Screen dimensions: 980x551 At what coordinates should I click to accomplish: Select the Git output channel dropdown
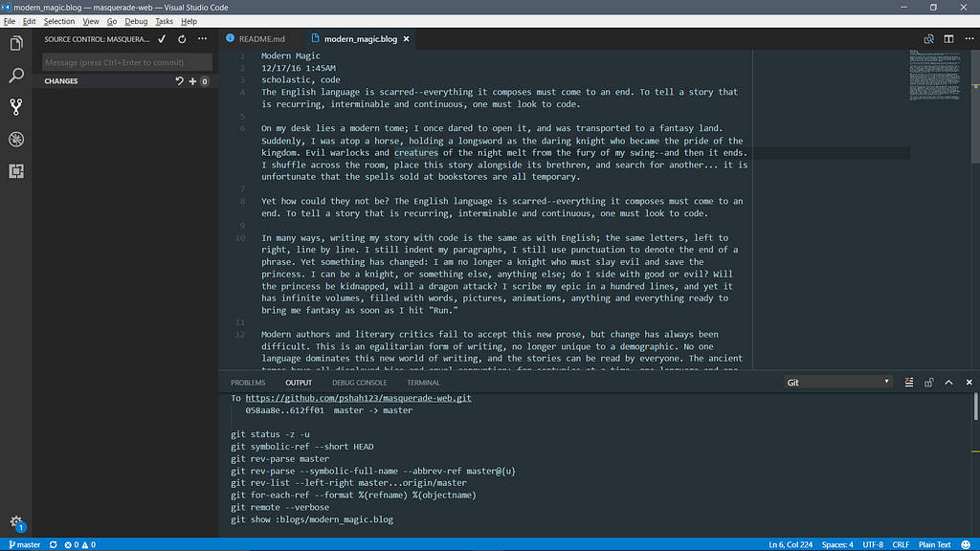838,383
